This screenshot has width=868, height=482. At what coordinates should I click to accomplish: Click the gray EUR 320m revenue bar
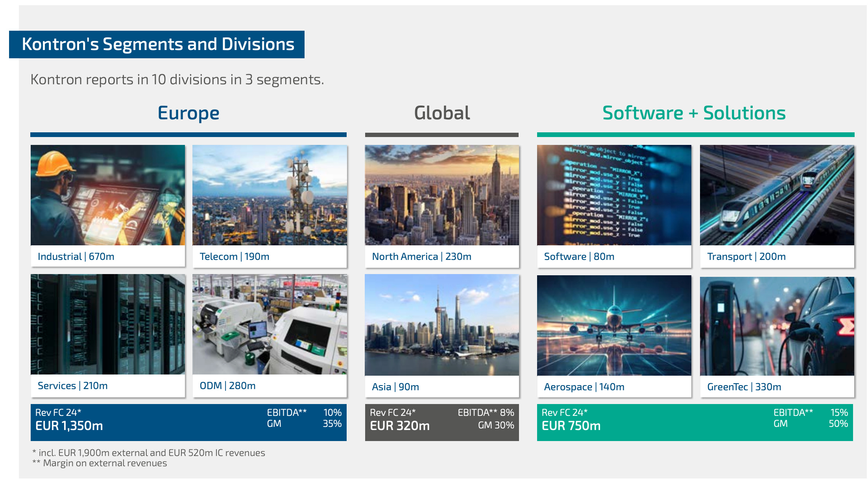[x=441, y=422]
